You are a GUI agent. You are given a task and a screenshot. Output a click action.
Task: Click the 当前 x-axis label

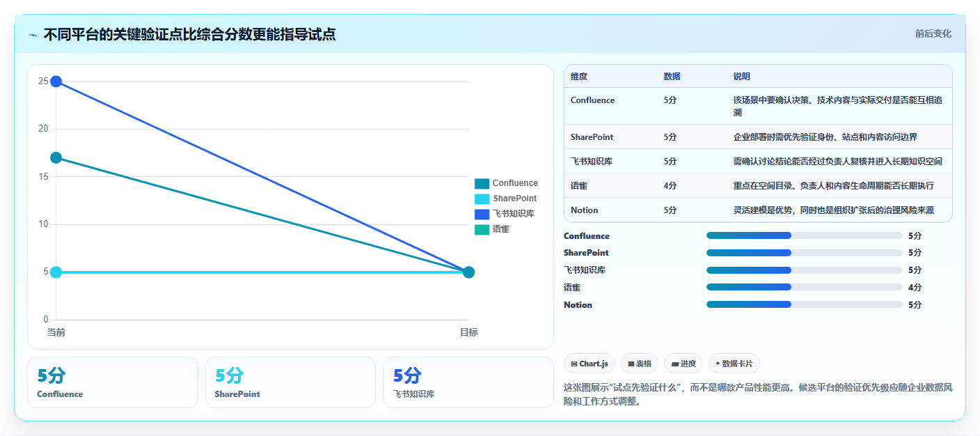click(56, 332)
